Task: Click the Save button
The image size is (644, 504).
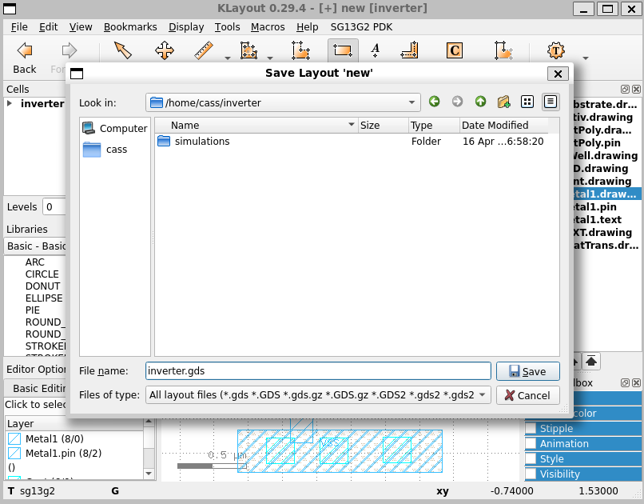Action: coord(527,371)
